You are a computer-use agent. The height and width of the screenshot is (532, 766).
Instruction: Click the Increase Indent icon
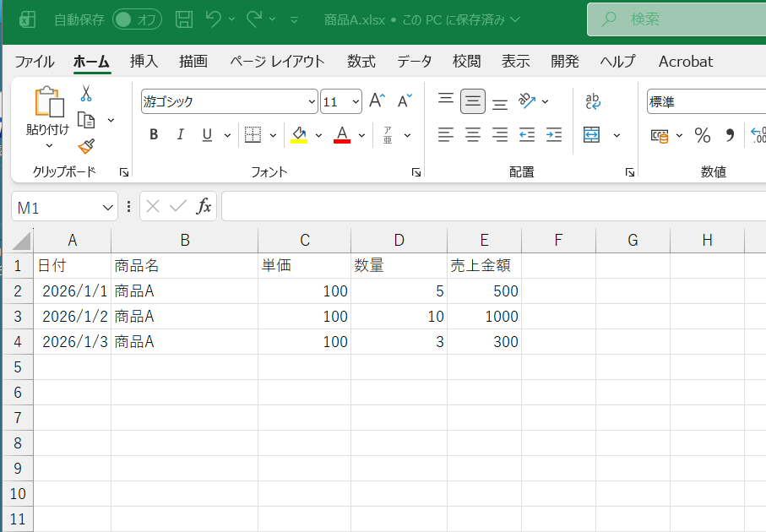tap(554, 134)
